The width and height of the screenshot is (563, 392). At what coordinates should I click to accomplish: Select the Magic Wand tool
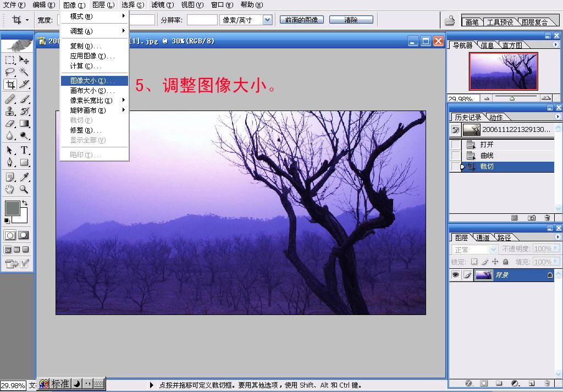(24, 72)
